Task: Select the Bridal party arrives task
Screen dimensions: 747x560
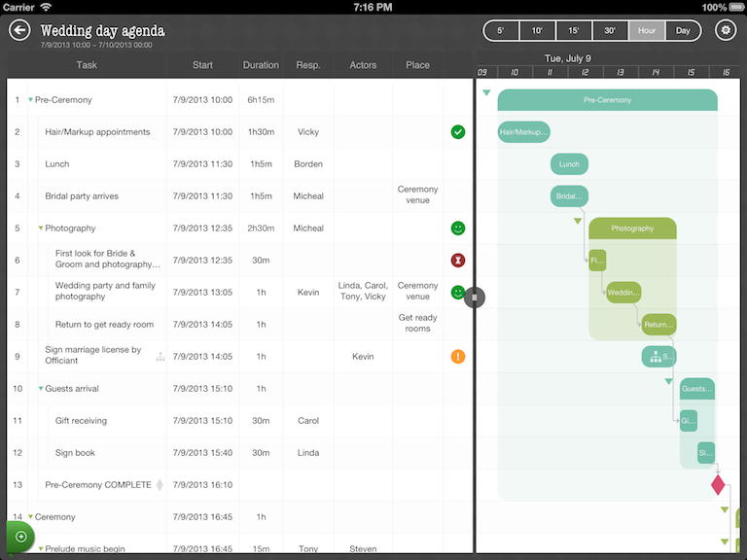Action: coord(82,196)
